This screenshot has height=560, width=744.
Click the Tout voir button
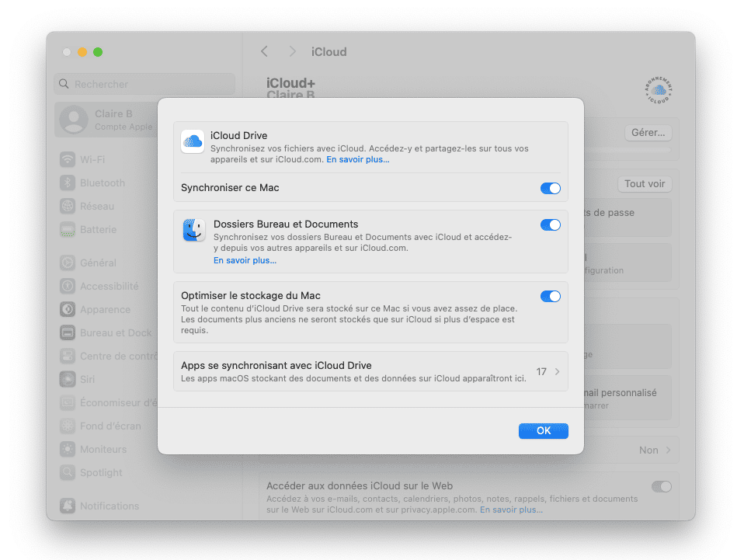pos(645,183)
